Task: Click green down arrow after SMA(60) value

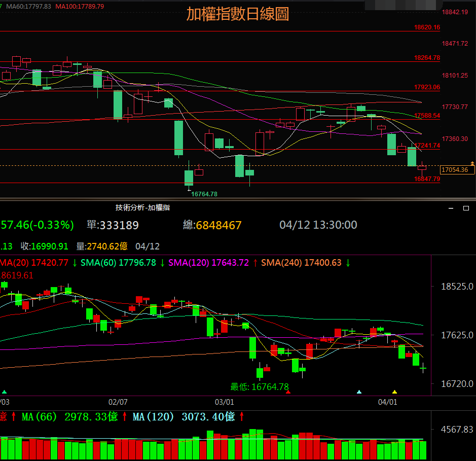Action: (162, 263)
